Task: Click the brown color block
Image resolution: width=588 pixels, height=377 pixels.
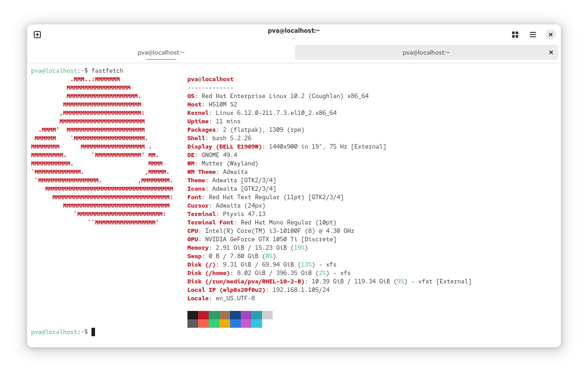Action: 225,315
